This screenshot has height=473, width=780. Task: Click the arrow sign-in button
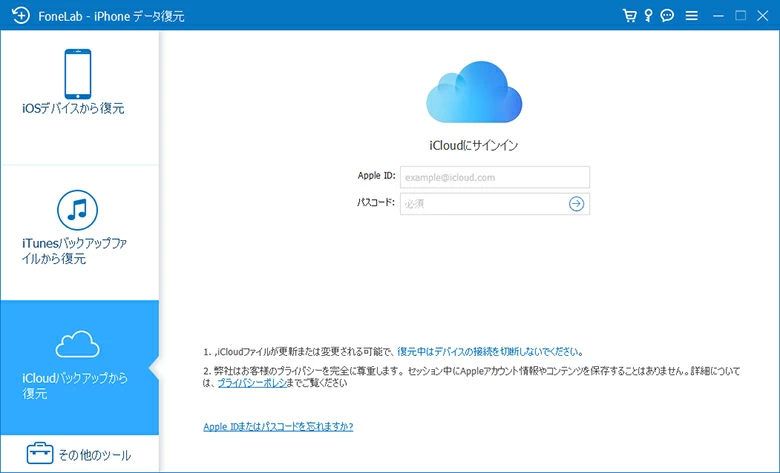[576, 204]
